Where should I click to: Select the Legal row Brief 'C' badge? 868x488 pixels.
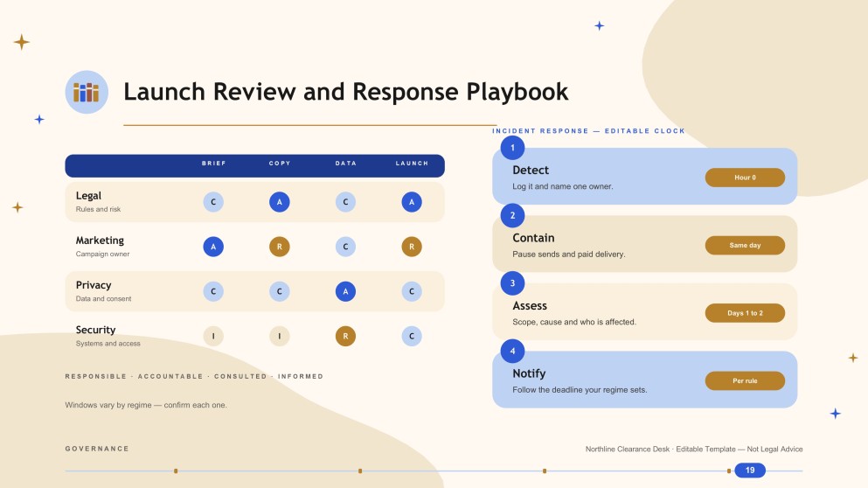(x=213, y=202)
